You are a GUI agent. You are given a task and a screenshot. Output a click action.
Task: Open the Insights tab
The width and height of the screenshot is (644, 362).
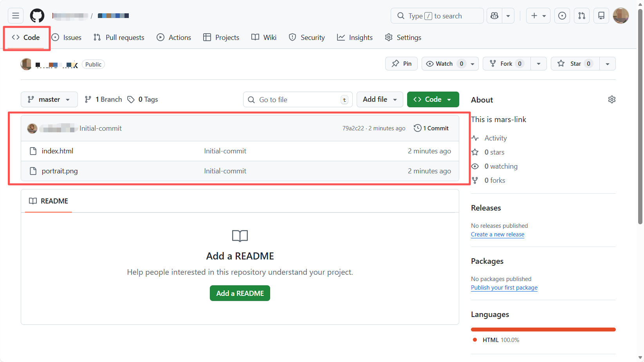pos(355,38)
